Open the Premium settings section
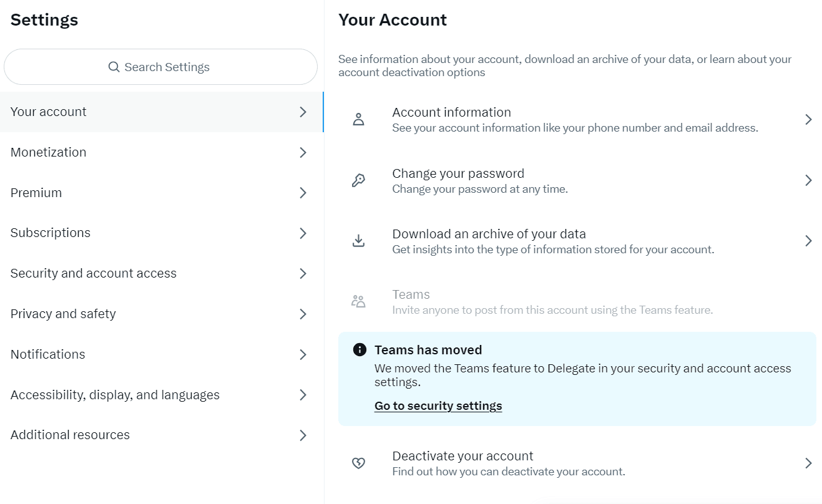The width and height of the screenshot is (822, 504). 162,193
